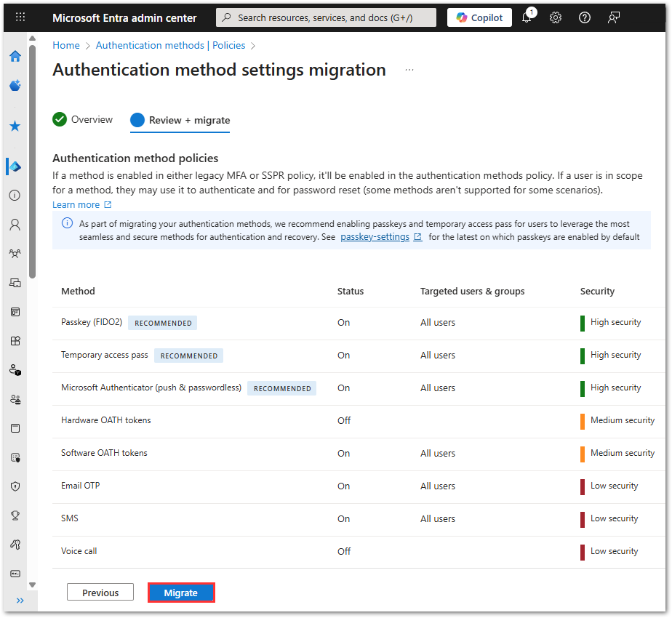Click the Copilot button
Image resolution: width=672 pixels, height=618 pixels.
(479, 17)
